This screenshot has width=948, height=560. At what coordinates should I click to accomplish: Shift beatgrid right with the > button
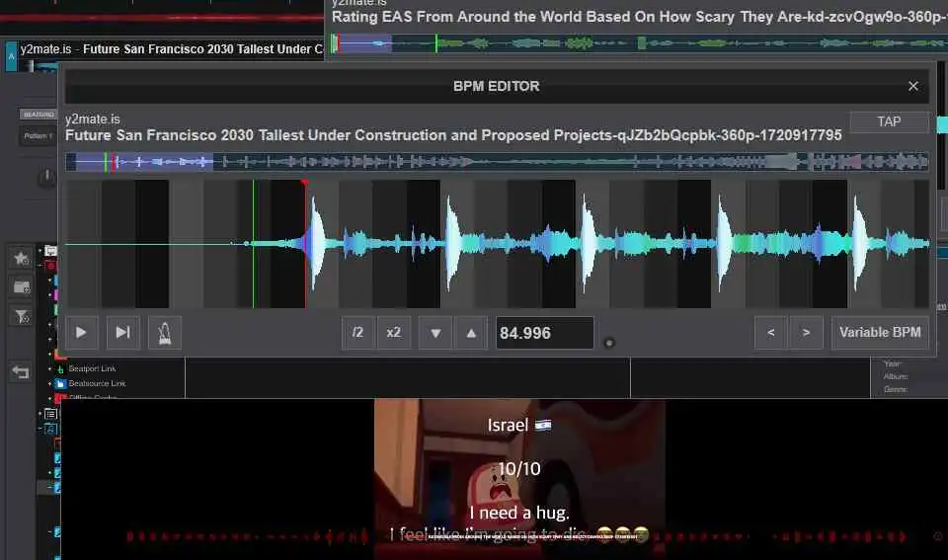tap(806, 332)
